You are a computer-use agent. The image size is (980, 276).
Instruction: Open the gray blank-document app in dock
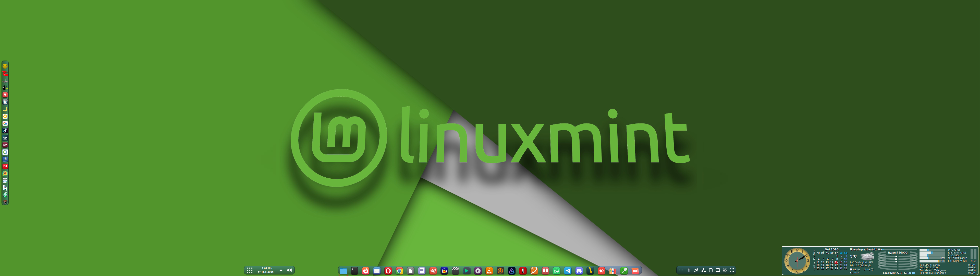tap(410, 271)
